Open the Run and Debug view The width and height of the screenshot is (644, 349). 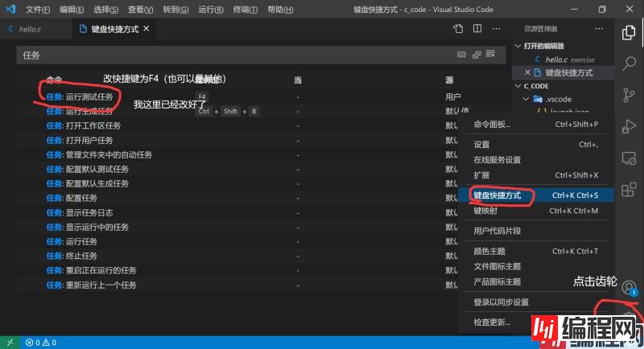pos(630,126)
